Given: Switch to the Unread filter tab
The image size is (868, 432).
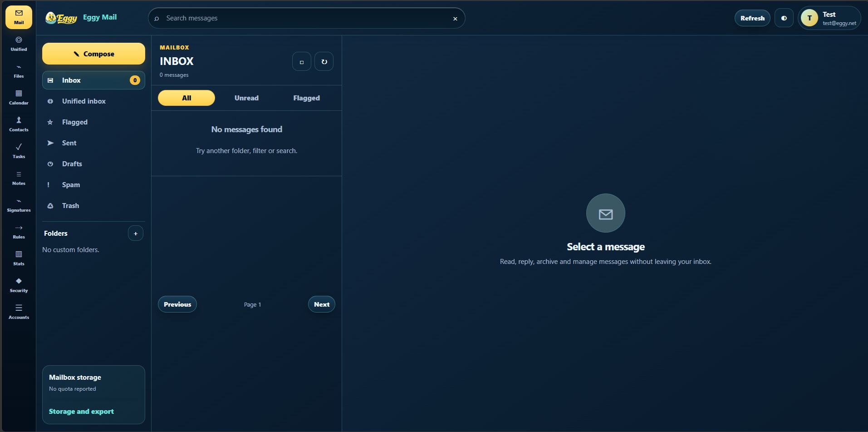Looking at the screenshot, I should tap(246, 98).
